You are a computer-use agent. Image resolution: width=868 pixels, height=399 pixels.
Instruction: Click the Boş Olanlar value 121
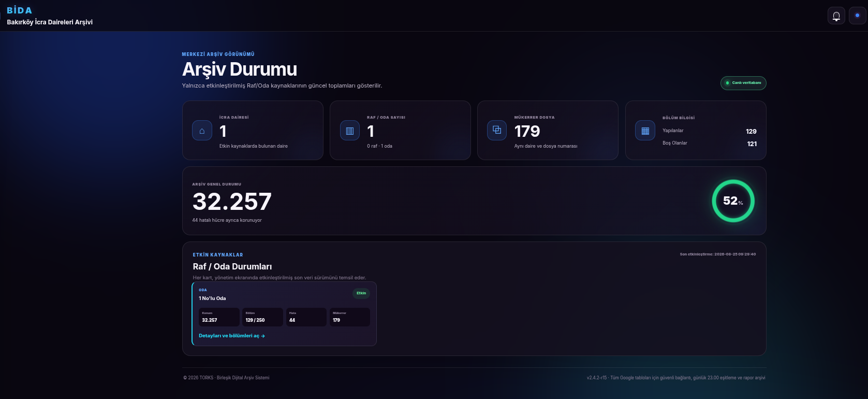point(752,144)
